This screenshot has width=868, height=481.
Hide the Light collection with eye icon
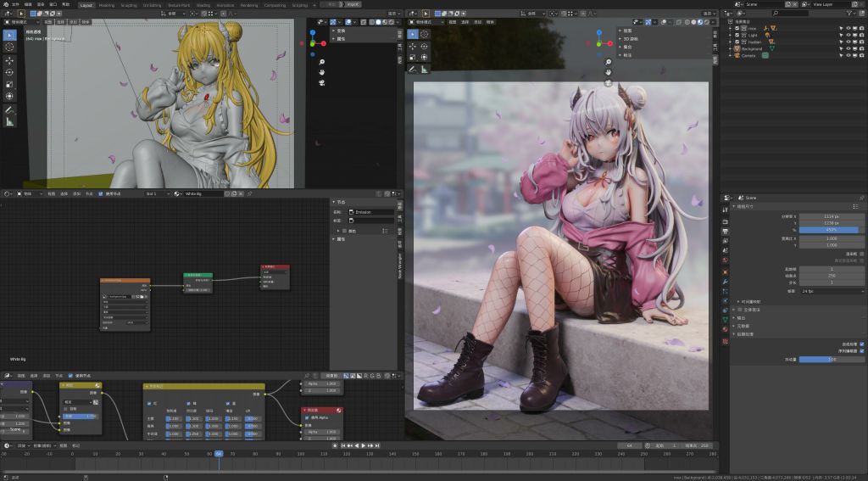click(x=848, y=35)
